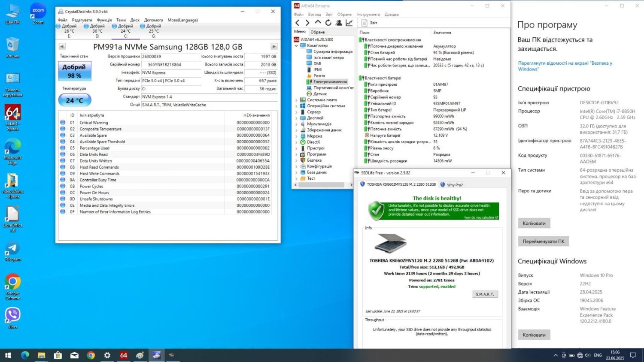The width and height of the screenshot is (644, 362).
Task: Expand the Мережа node in AIDA64
Action: click(296, 136)
